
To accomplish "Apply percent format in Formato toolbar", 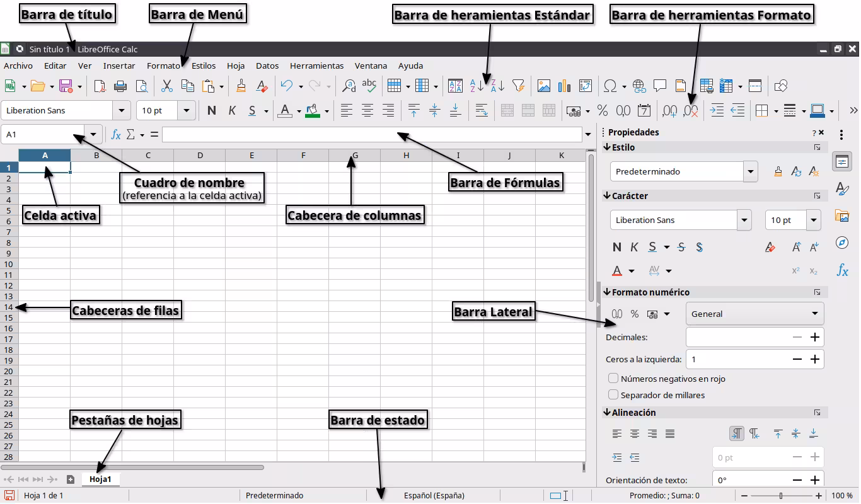I will coord(603,111).
